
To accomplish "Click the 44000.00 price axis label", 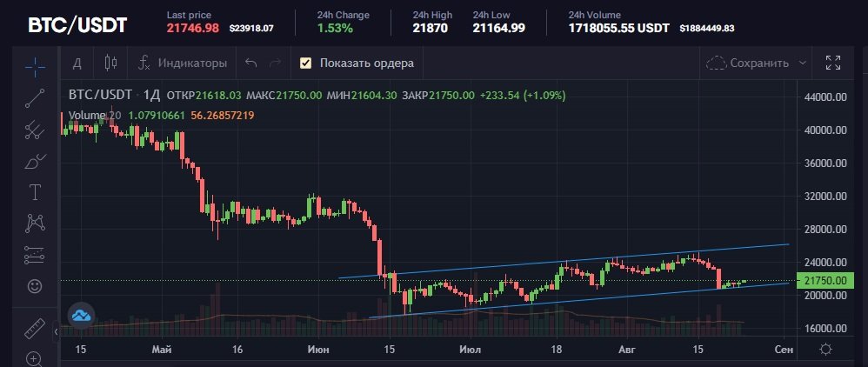I will pyautogui.click(x=825, y=97).
